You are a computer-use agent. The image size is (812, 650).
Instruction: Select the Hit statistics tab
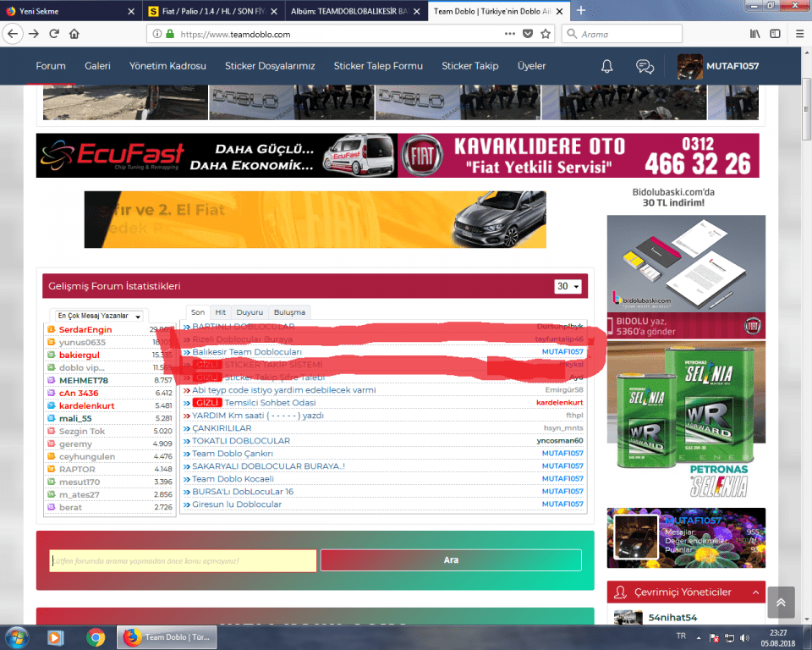tap(220, 312)
